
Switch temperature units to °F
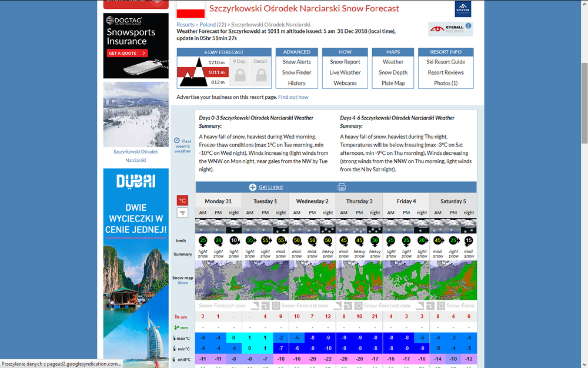183,213
